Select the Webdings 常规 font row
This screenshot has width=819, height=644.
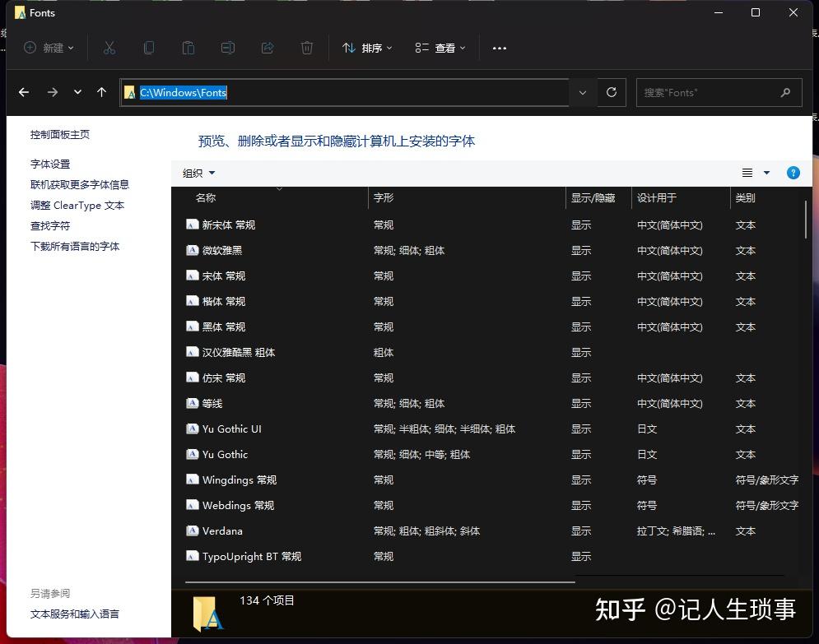pyautogui.click(x=491, y=505)
